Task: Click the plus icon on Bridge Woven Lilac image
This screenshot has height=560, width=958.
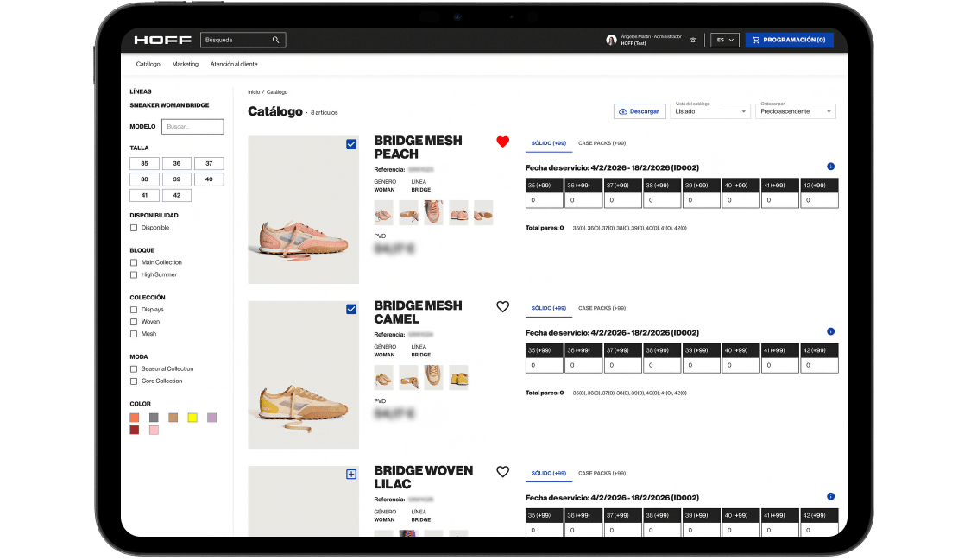Action: [351, 474]
